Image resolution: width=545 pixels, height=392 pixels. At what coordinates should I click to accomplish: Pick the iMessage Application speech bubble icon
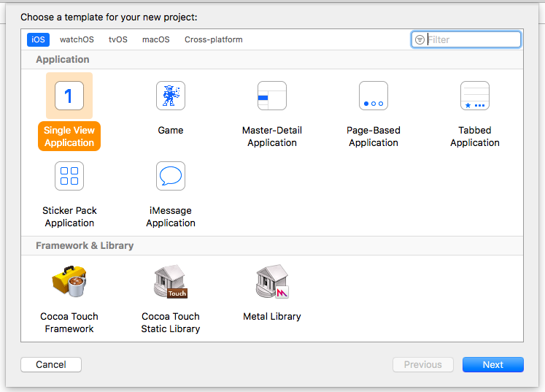click(x=171, y=176)
